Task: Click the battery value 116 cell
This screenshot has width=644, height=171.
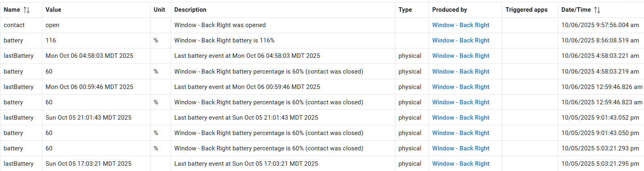Action: point(51,40)
